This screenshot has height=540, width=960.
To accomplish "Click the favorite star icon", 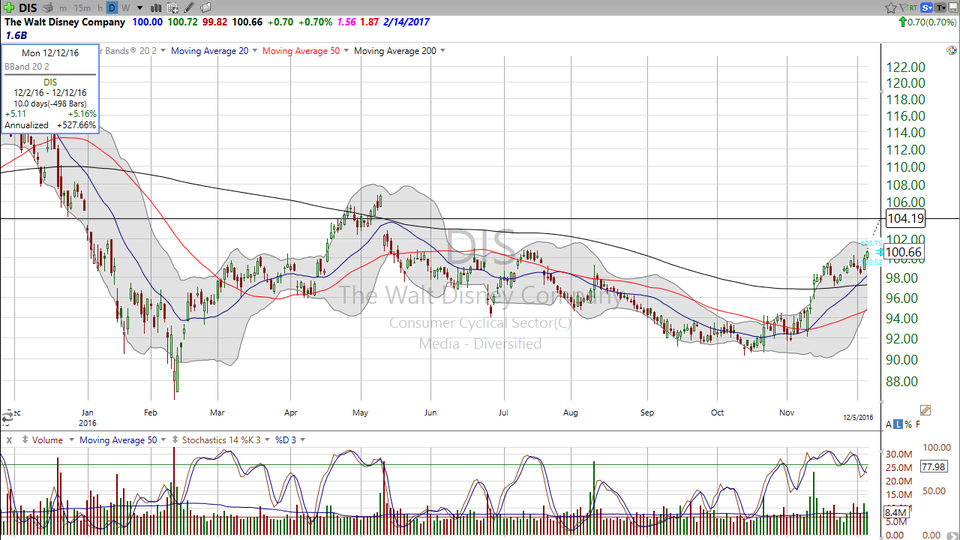I will point(891,7).
